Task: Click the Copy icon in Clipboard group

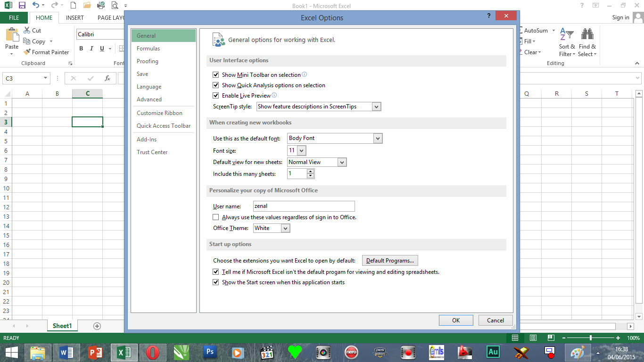Action: coord(27,41)
